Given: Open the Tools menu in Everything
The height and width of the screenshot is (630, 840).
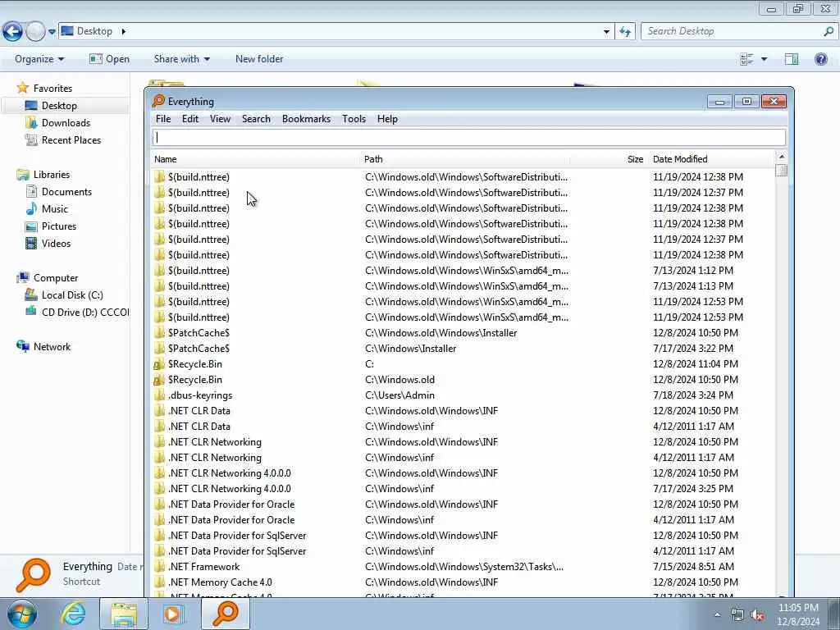Looking at the screenshot, I should pyautogui.click(x=354, y=119).
